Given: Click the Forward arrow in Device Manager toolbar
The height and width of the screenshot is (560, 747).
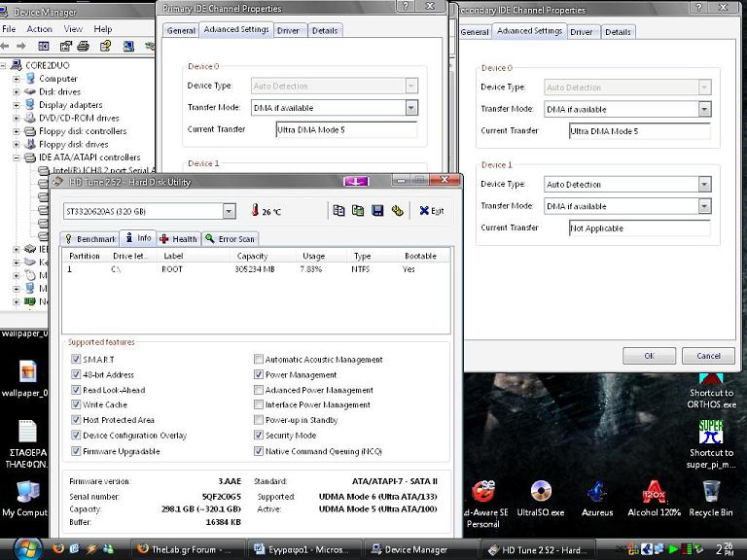Looking at the screenshot, I should coord(21,47).
